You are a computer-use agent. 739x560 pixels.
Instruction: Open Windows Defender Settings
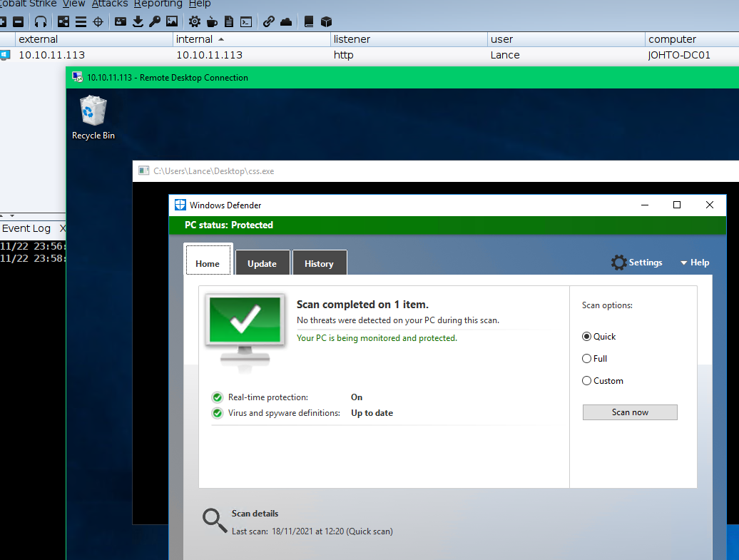pos(637,263)
